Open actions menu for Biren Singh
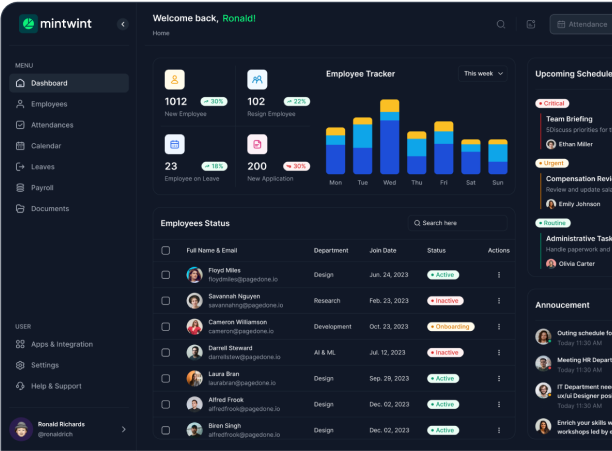 pos(499,430)
